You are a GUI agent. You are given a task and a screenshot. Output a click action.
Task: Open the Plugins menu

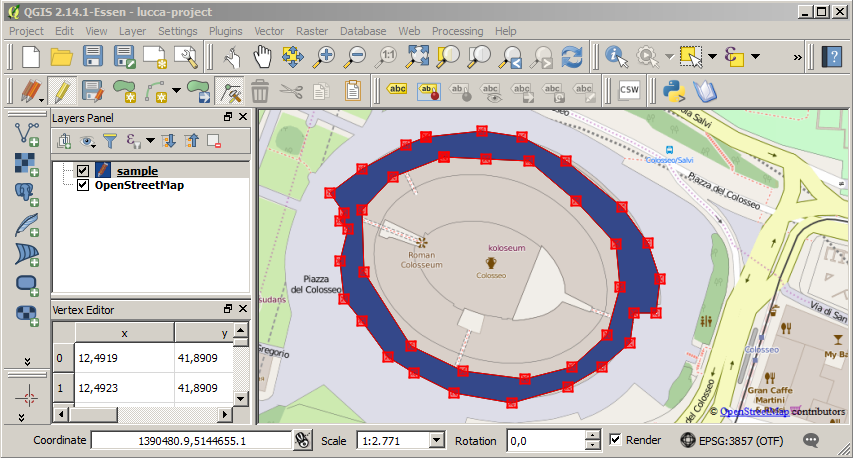click(x=226, y=31)
